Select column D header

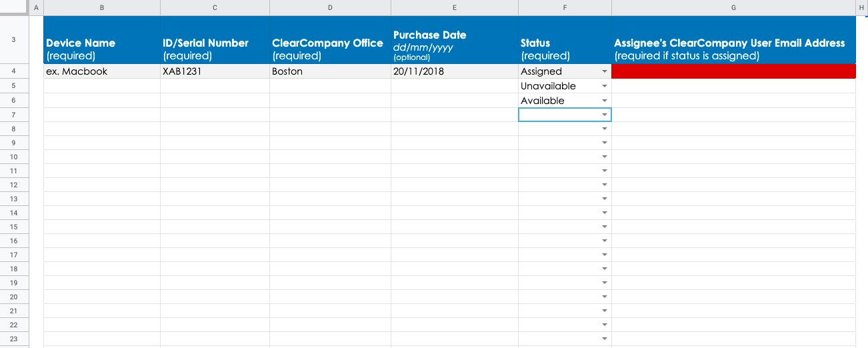click(x=330, y=7)
